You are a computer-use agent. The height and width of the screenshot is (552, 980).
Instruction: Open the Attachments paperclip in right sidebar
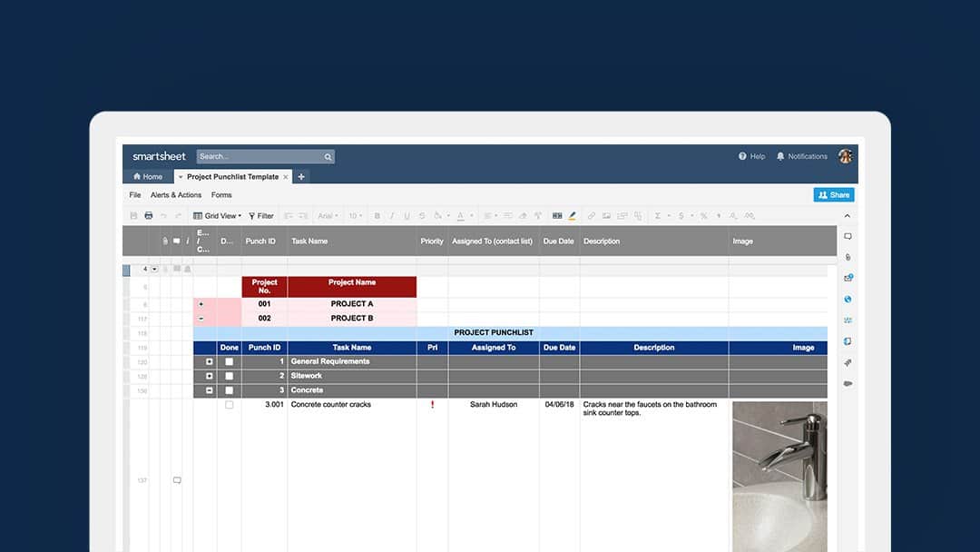848,258
